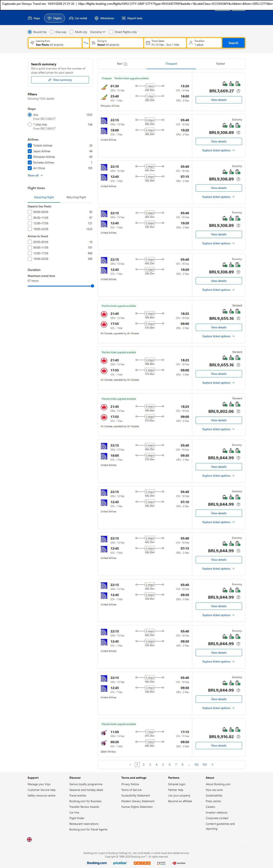Screen dimensions: 273x868
Task: Select the One way radio button
Action: 52,32
